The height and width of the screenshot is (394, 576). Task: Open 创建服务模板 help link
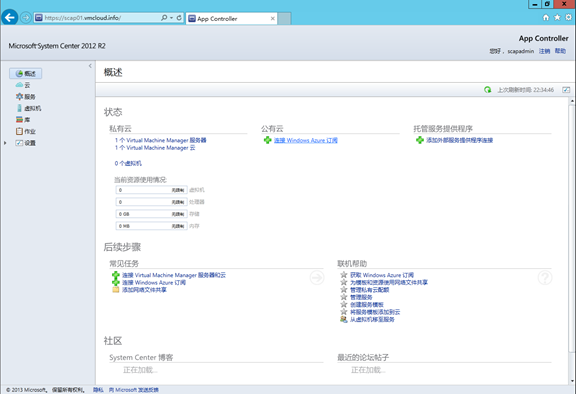[x=367, y=304]
